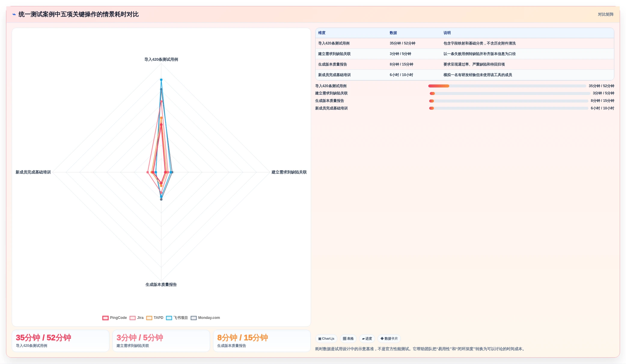Toggle PingCode legend color box
The image size is (626, 364).
(105, 318)
